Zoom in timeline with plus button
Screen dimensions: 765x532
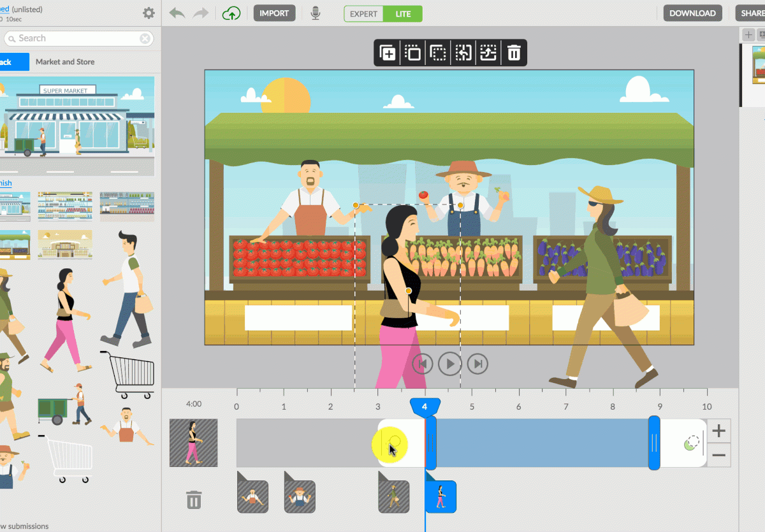(x=718, y=431)
